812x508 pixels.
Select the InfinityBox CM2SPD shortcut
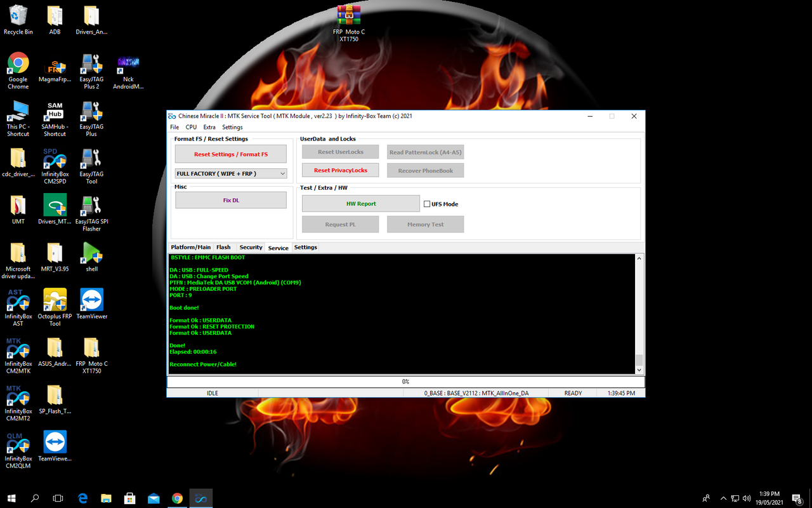(x=55, y=166)
